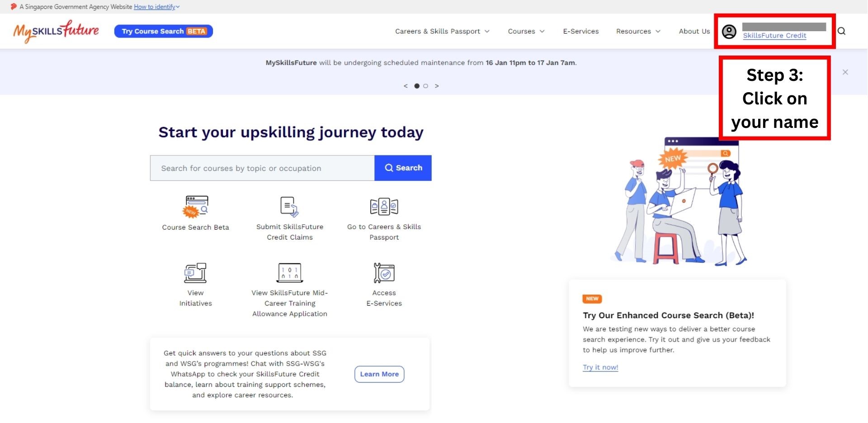This screenshot has width=868, height=423.
Task: Click the Course Search Beta icon
Action: [x=196, y=207]
